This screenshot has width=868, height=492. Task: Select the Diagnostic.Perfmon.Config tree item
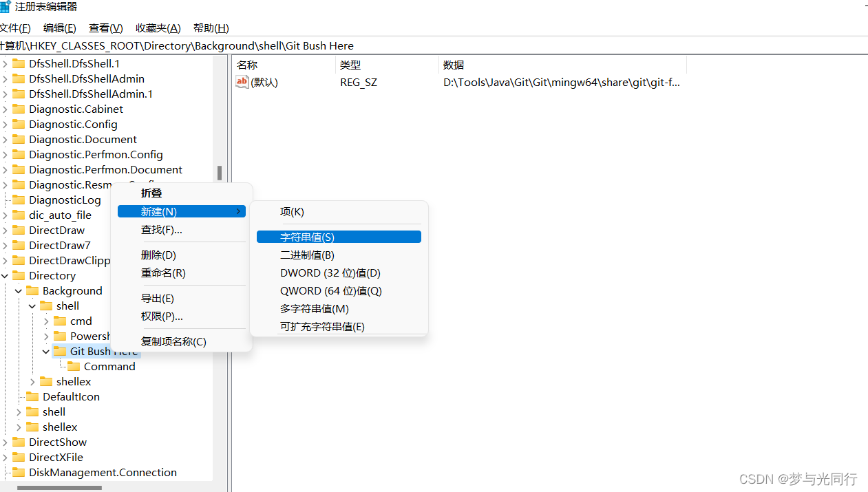pyautogui.click(x=96, y=154)
